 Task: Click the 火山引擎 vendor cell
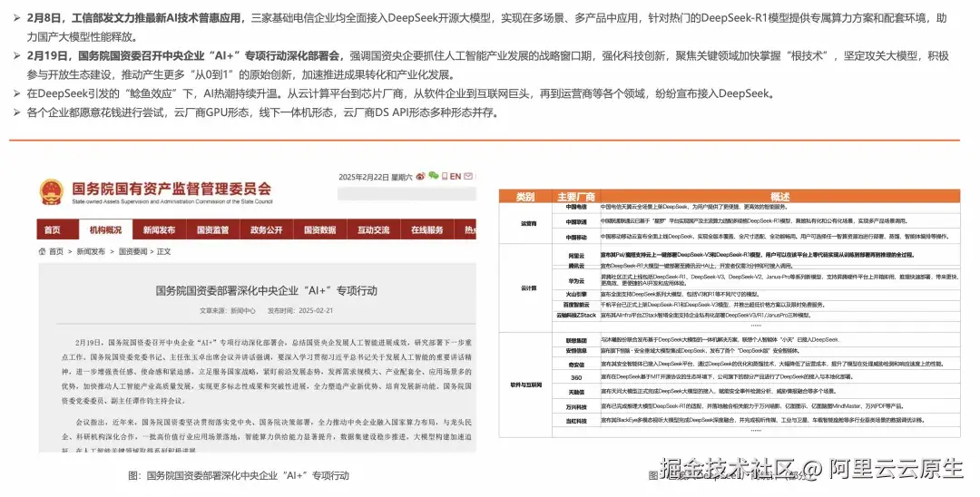tap(576, 294)
